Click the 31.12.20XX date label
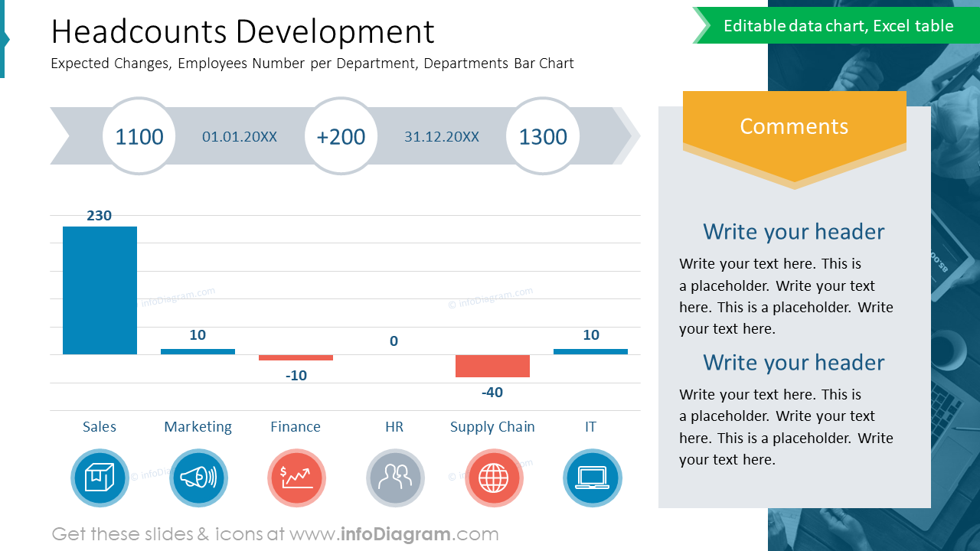 coord(442,137)
